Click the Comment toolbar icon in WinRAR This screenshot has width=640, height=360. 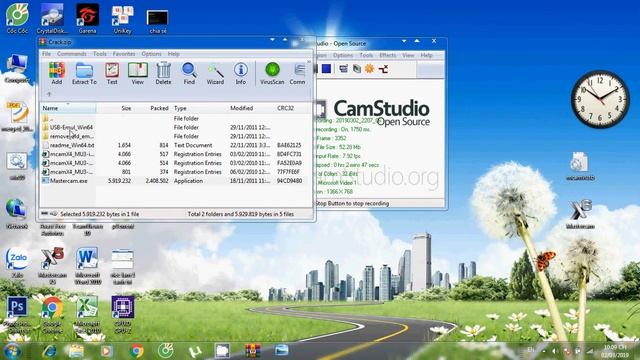point(298,73)
